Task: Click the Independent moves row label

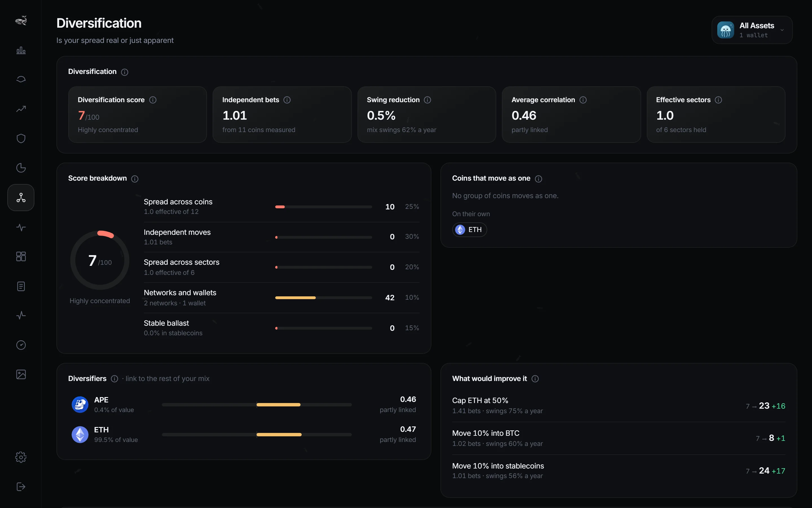Action: (x=177, y=233)
